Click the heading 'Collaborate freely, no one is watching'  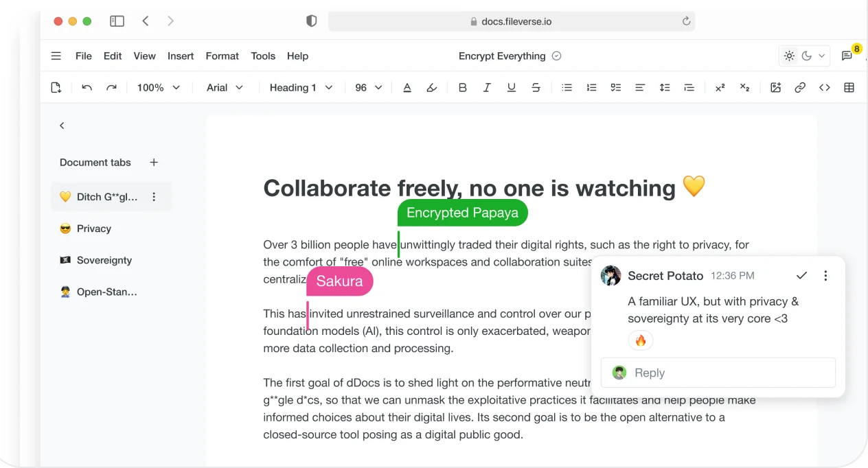pos(470,188)
